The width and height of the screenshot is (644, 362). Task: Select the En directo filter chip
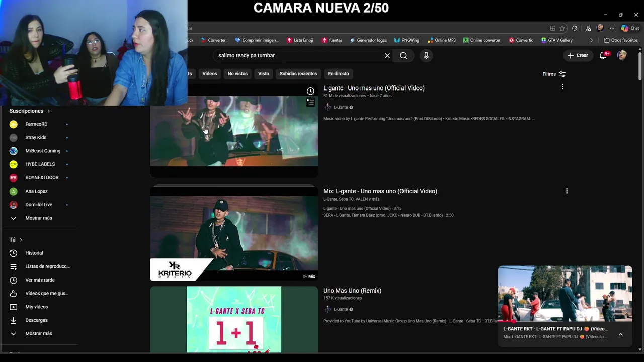coord(338,74)
